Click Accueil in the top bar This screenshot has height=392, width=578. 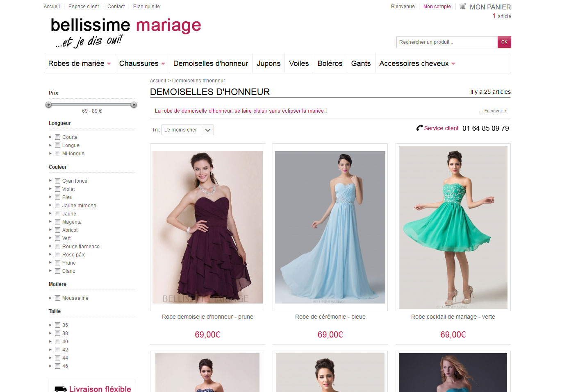pyautogui.click(x=52, y=7)
